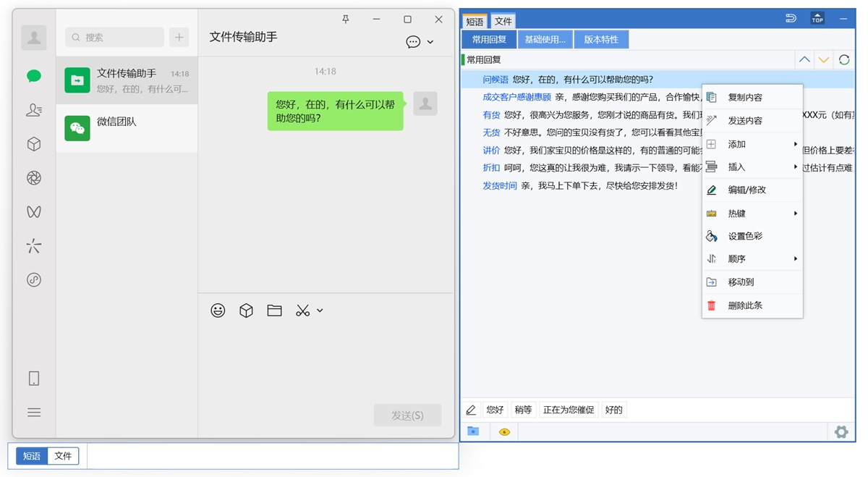Select the Contacts icon in WeChat sidebar
Screen dimensions: 868x477
click(x=33, y=110)
